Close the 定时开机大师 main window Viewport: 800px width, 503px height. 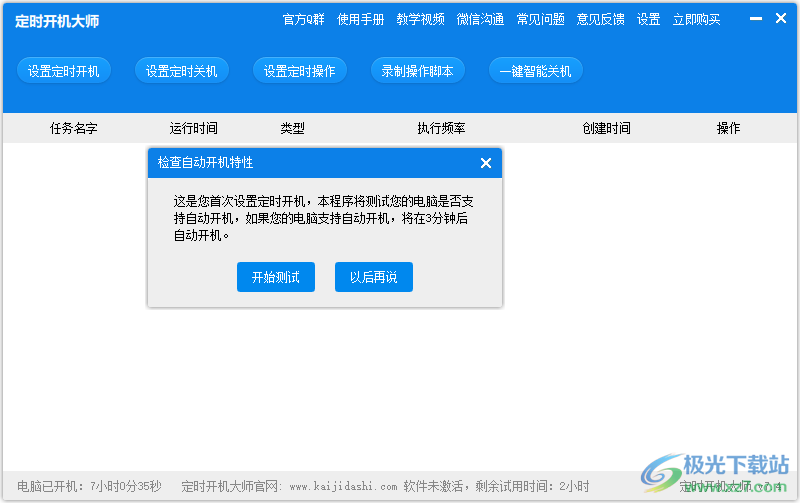[781, 18]
